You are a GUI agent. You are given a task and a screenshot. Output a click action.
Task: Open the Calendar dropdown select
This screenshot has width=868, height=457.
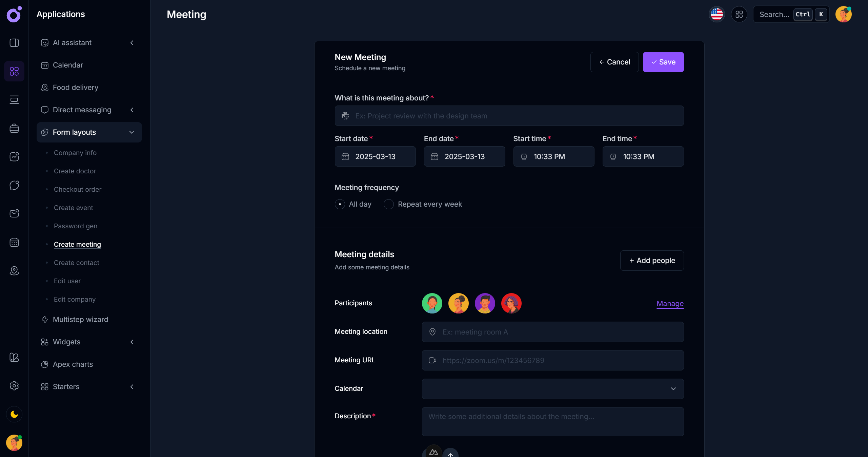552,389
